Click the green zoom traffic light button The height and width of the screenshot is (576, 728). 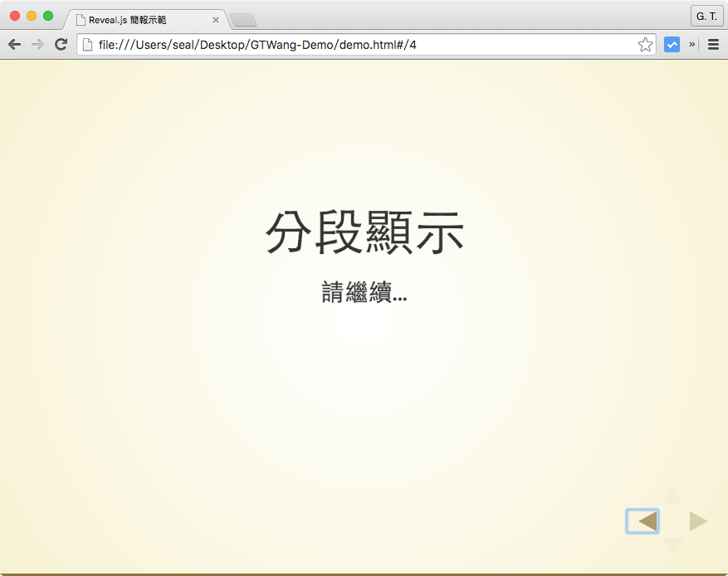pos(48,15)
